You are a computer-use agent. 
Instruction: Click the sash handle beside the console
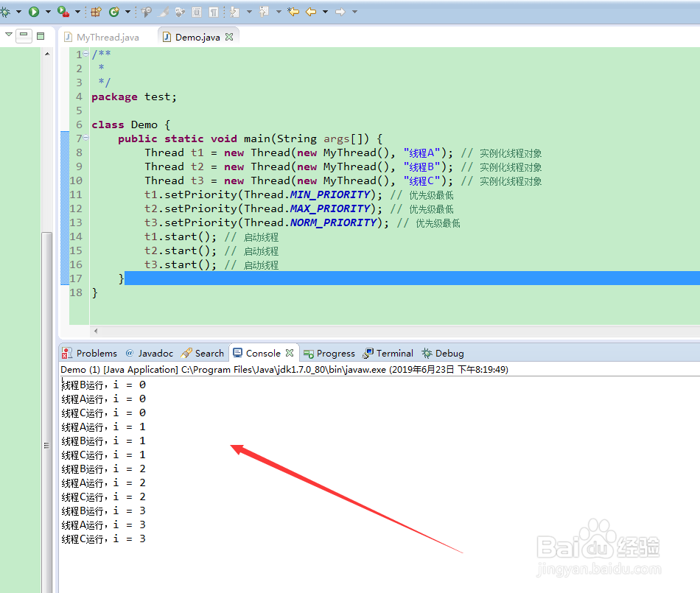[x=46, y=446]
